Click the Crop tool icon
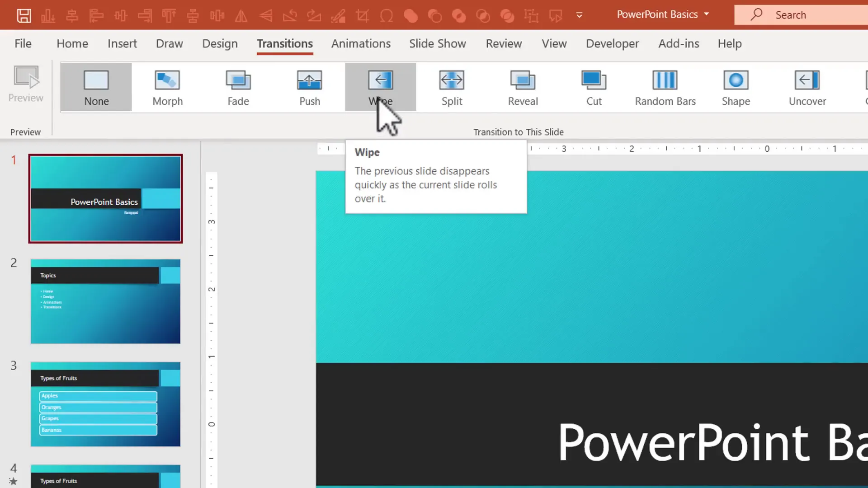 pyautogui.click(x=362, y=16)
